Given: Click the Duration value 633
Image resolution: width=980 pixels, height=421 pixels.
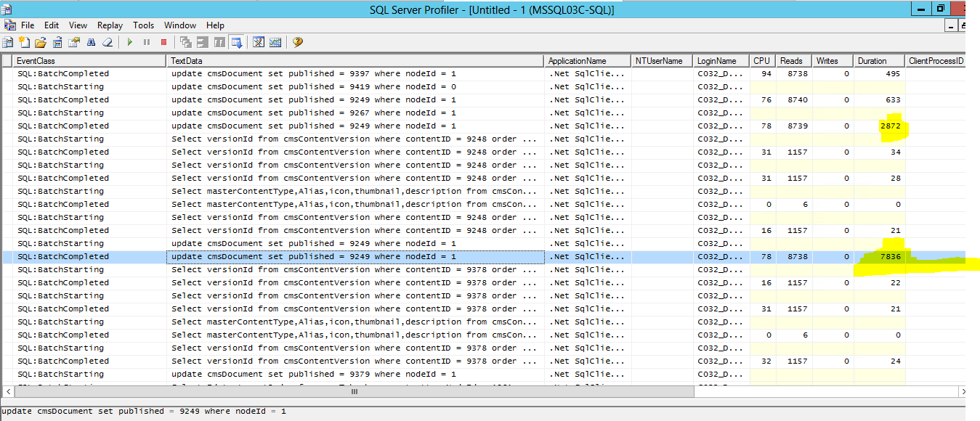Looking at the screenshot, I should [x=893, y=99].
